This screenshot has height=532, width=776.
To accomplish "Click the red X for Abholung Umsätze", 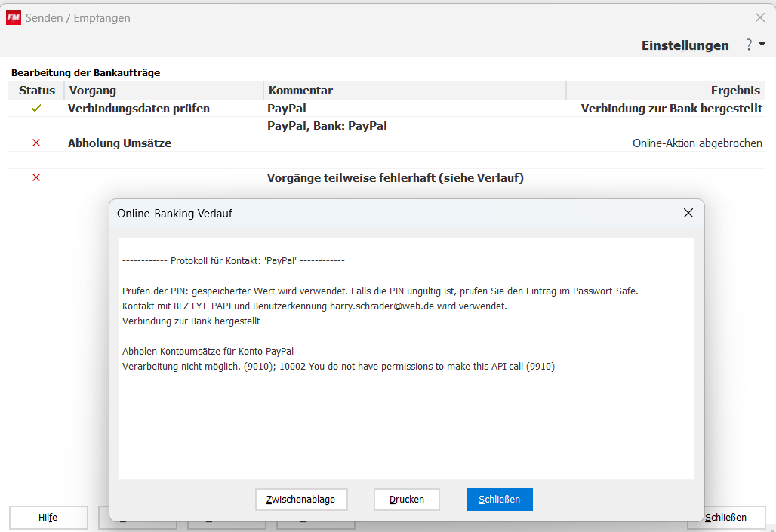I will click(x=36, y=143).
